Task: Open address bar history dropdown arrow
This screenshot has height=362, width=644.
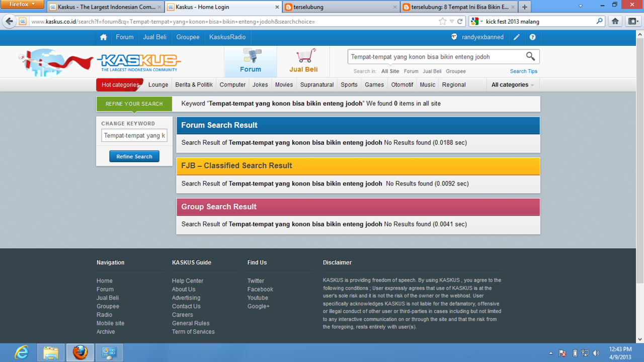Action: click(452, 22)
